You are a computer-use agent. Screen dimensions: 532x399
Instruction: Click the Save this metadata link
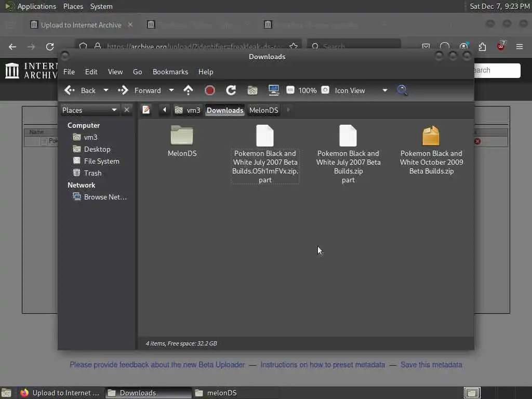pos(431,365)
